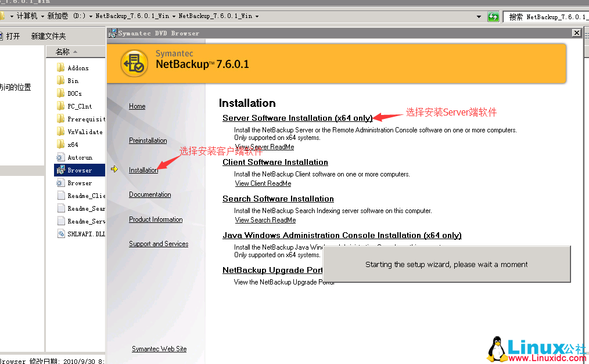589x364 pixels.
Task: Open the address bar history dropdown
Action: click(477, 16)
